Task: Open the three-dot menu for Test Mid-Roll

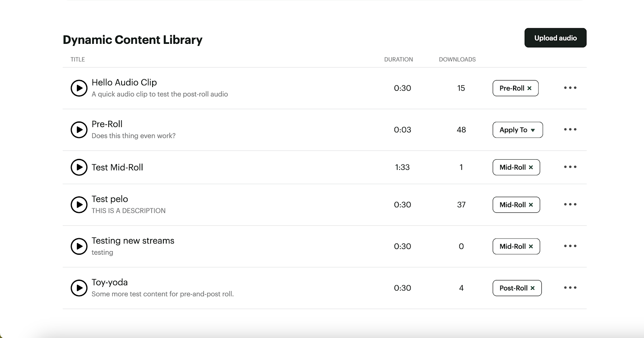Action: (x=570, y=167)
